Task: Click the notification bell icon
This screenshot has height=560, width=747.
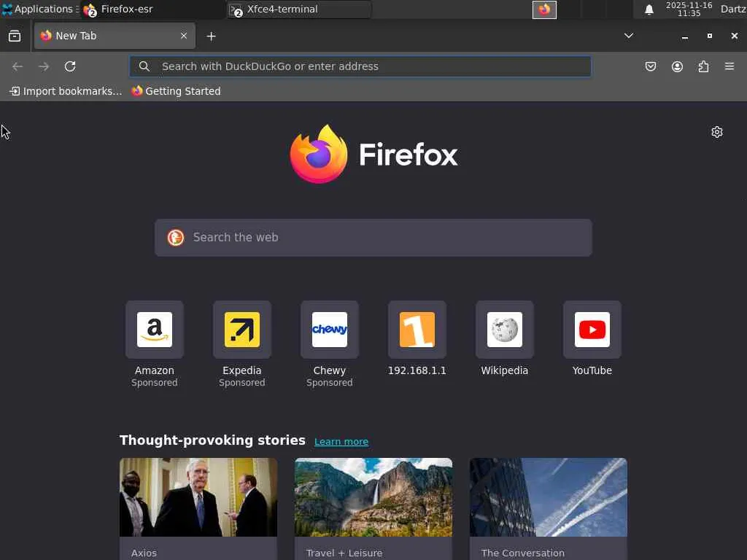Action: (649, 9)
